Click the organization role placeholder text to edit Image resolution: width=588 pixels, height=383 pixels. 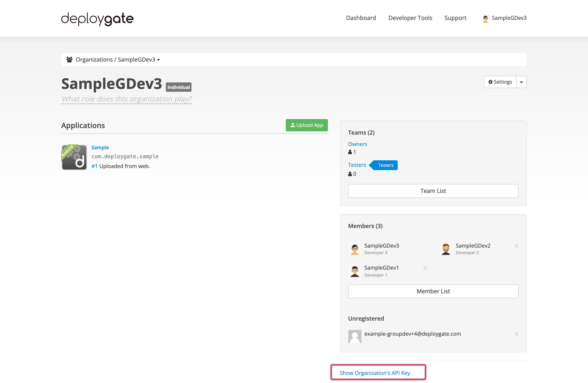126,99
